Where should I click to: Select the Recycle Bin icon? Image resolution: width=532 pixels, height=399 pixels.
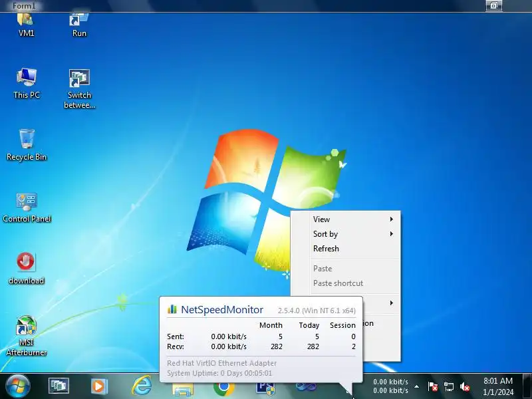click(27, 145)
